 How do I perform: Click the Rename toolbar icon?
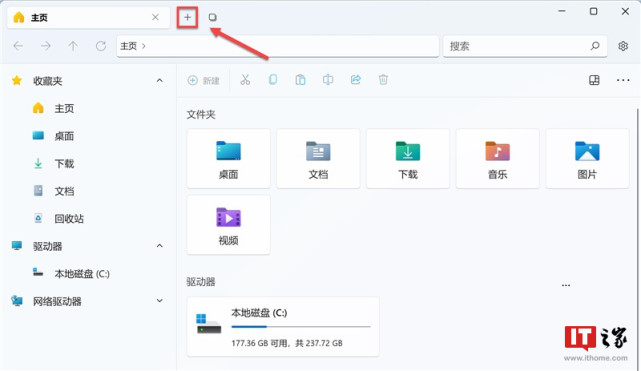[x=328, y=80]
